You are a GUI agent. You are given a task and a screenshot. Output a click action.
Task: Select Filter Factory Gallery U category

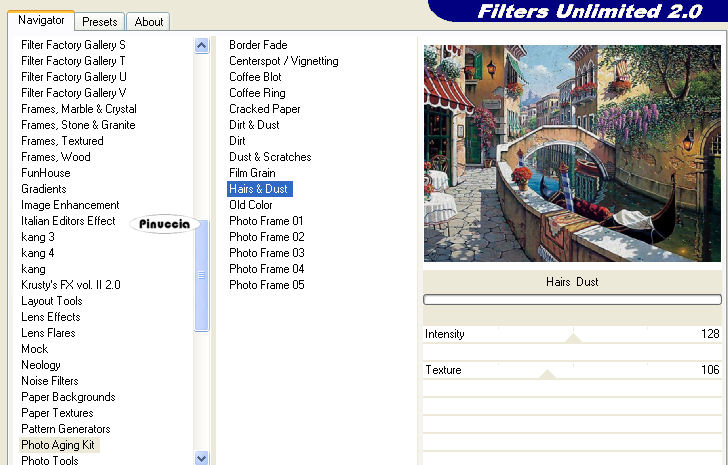coord(74,77)
